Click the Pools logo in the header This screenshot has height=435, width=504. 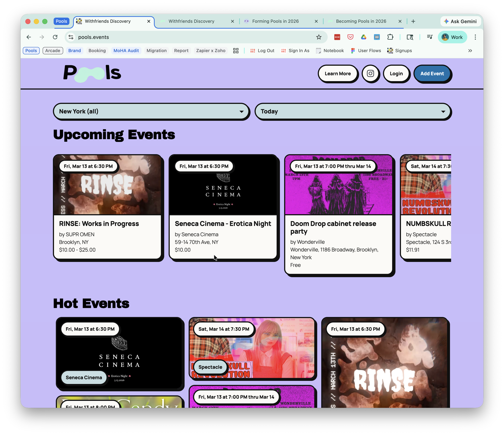[x=92, y=73]
